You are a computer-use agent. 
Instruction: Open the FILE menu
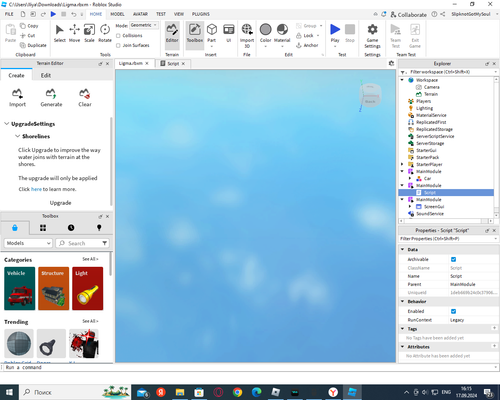pos(9,14)
